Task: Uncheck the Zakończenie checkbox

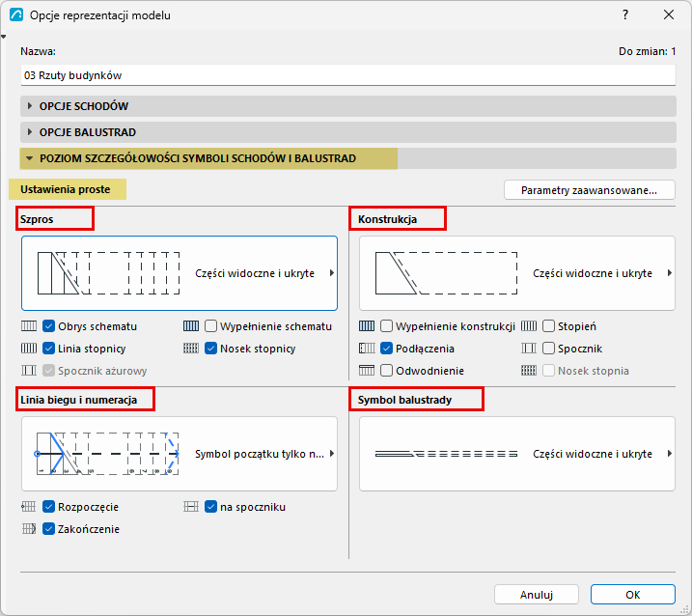Action: point(48,528)
